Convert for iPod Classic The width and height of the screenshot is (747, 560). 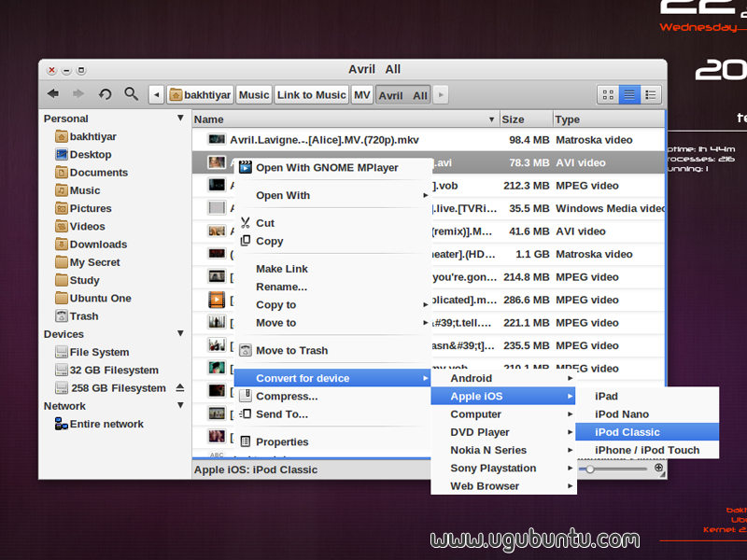(x=647, y=432)
